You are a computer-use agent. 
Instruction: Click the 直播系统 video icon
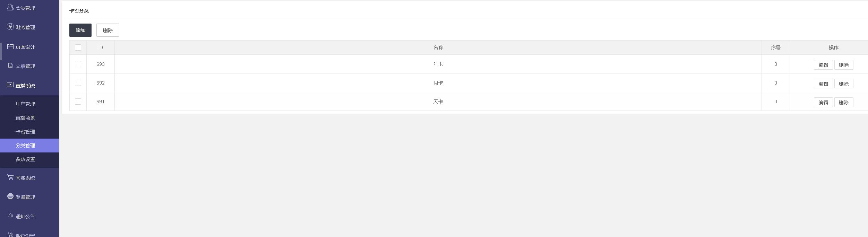pyautogui.click(x=10, y=85)
